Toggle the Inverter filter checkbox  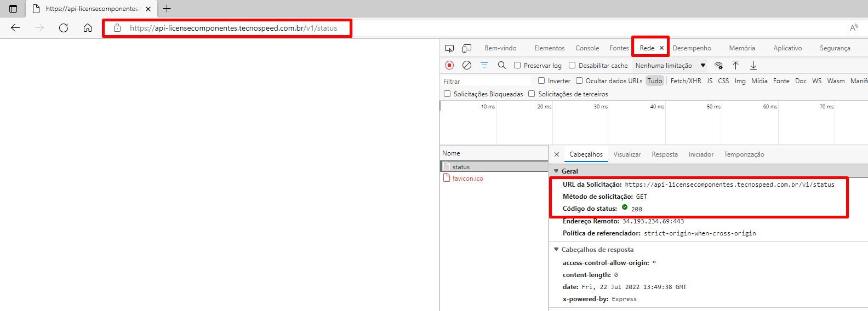pyautogui.click(x=541, y=80)
